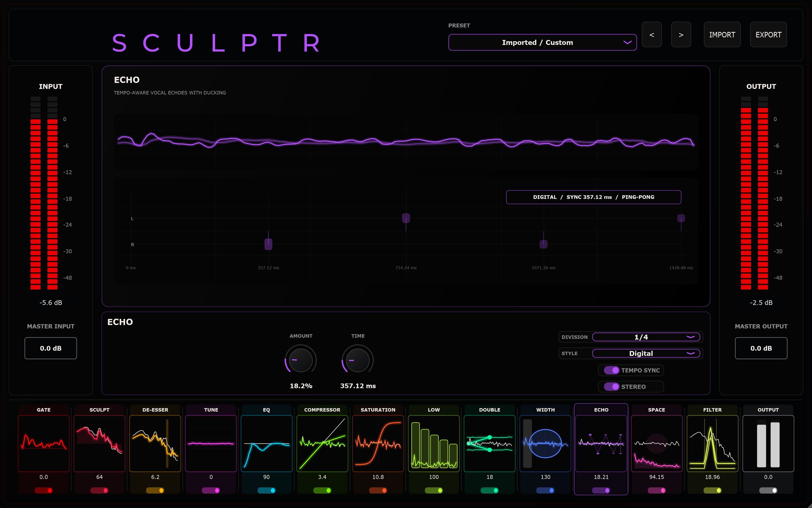This screenshot has height=508, width=812.
Task: Toggle the Compressor module power switch
Action: (x=322, y=491)
